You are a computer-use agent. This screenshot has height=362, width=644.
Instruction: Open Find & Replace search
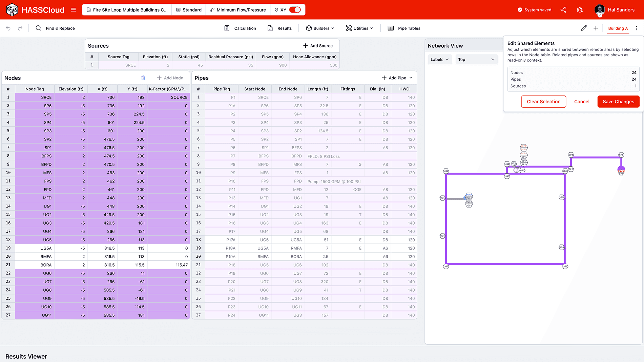pos(55,28)
